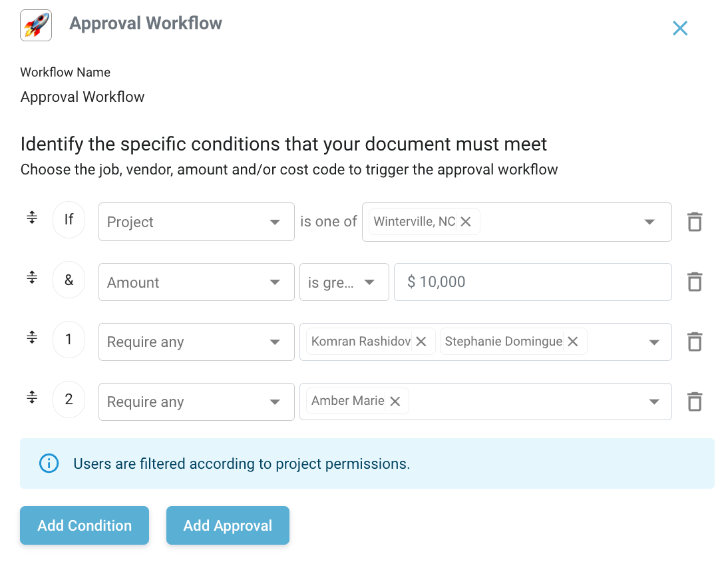
Task: Expand step 1 Require any dropdown
Action: (x=196, y=342)
